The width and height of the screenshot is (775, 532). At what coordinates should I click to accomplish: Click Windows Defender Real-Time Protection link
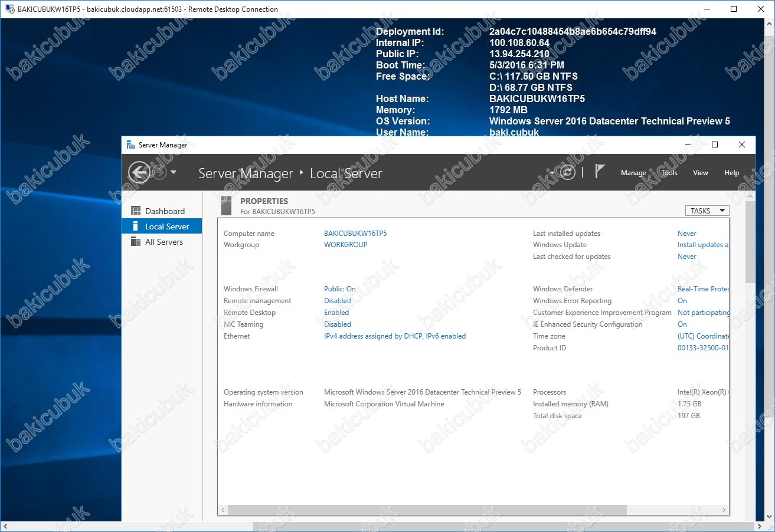(703, 289)
